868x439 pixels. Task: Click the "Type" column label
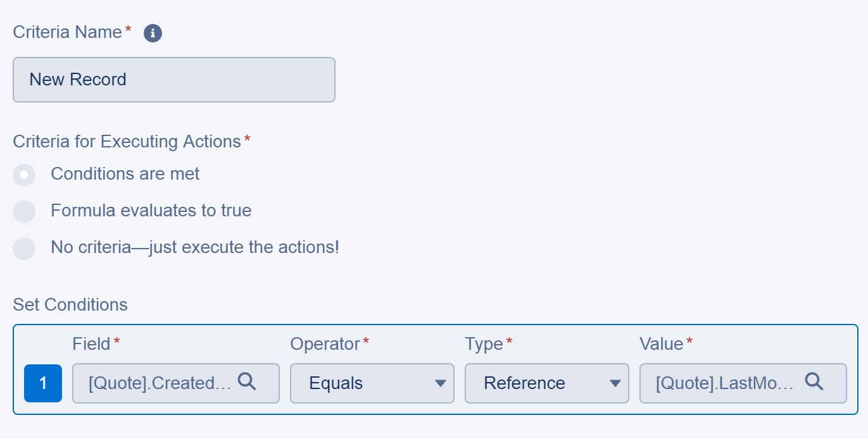tap(484, 344)
